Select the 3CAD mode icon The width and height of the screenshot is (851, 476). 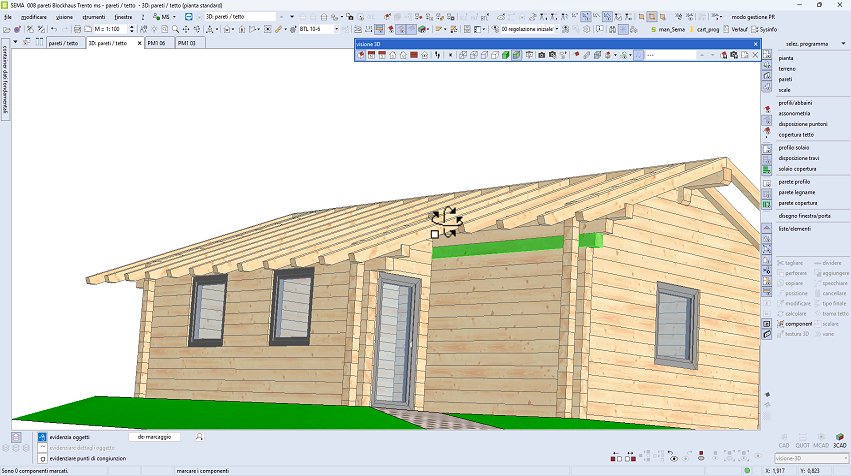[838, 445]
